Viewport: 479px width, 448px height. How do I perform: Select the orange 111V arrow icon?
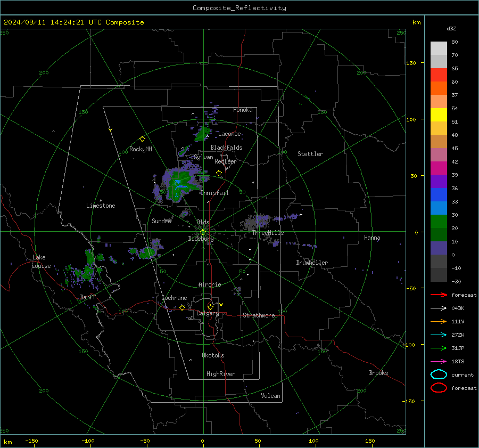click(x=439, y=321)
